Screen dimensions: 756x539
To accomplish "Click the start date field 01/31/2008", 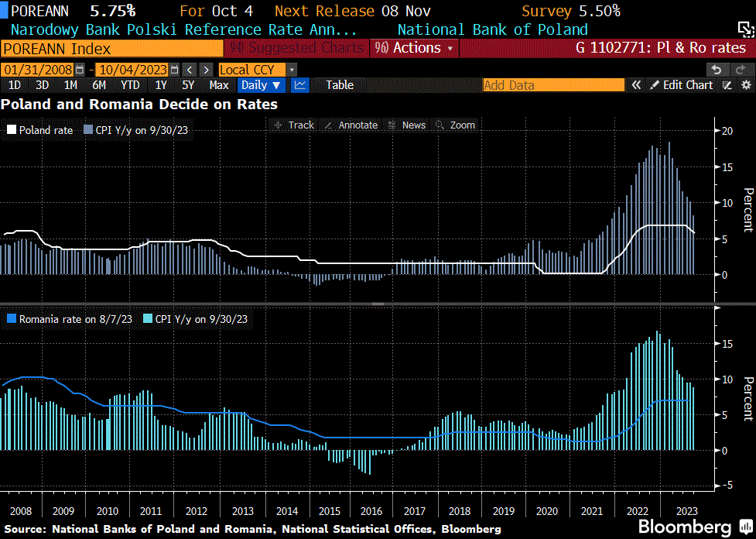I will point(38,70).
